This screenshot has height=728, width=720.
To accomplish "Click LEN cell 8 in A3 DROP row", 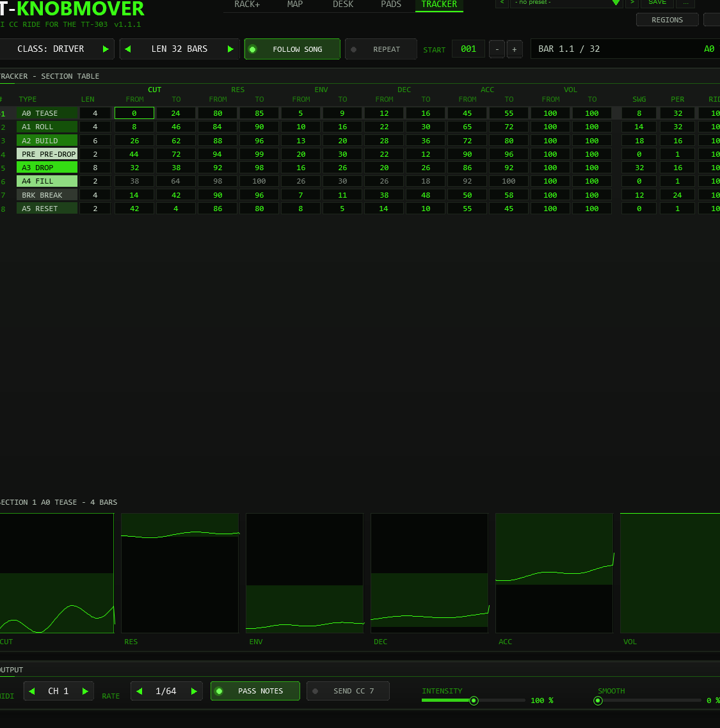I will [95, 168].
